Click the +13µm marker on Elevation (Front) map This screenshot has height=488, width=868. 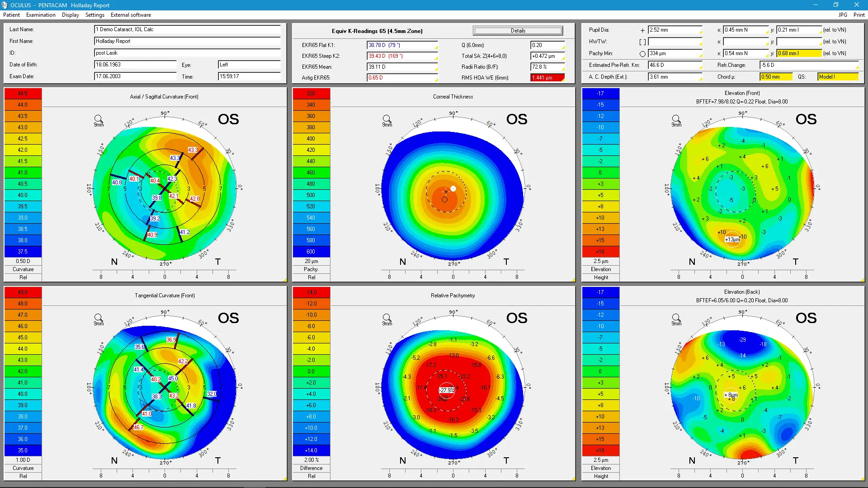pos(732,239)
